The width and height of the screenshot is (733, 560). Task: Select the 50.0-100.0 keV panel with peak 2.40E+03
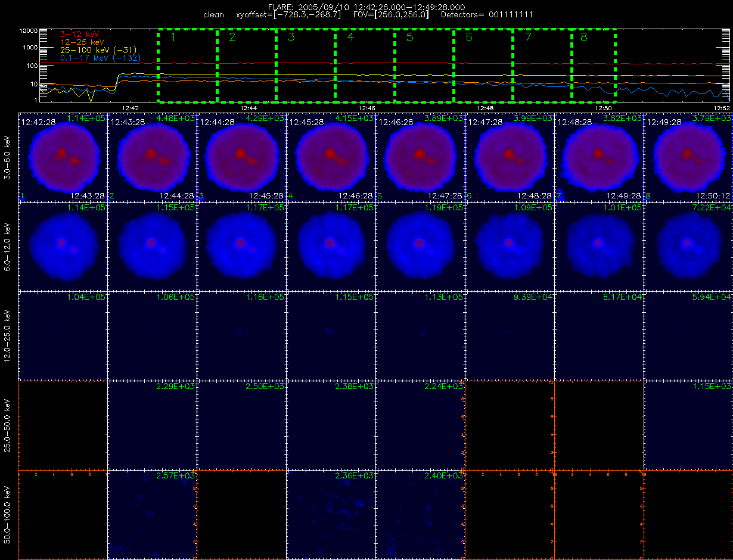(x=420, y=515)
